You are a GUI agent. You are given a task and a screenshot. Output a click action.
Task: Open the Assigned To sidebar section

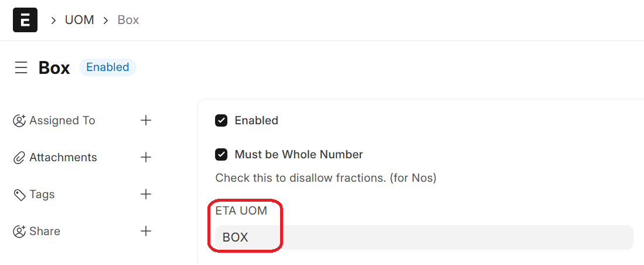coord(62,121)
